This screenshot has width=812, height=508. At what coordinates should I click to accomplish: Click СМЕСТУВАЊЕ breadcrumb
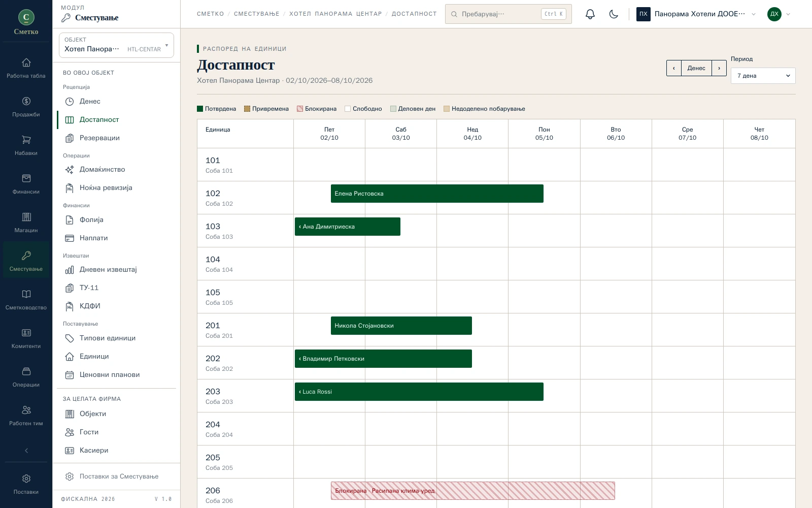click(x=257, y=14)
